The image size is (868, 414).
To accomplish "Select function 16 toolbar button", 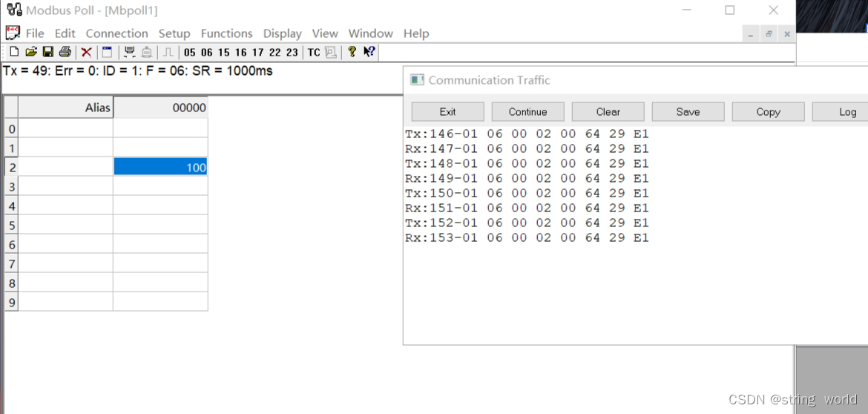I will click(241, 53).
